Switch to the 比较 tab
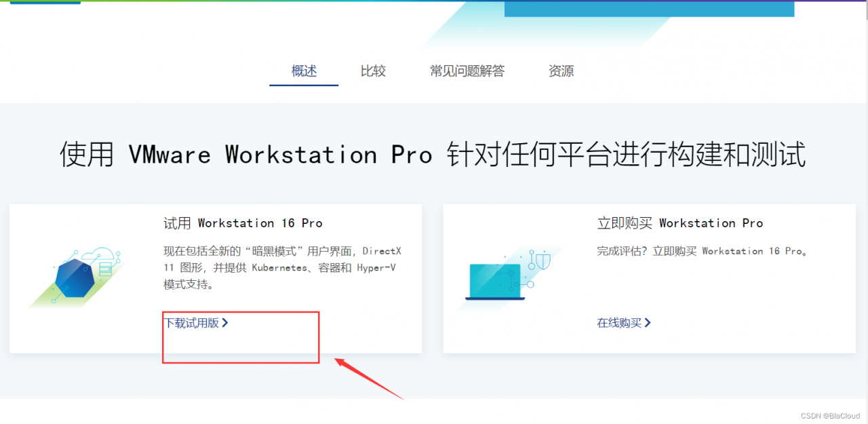The width and height of the screenshot is (868, 424). 373,71
